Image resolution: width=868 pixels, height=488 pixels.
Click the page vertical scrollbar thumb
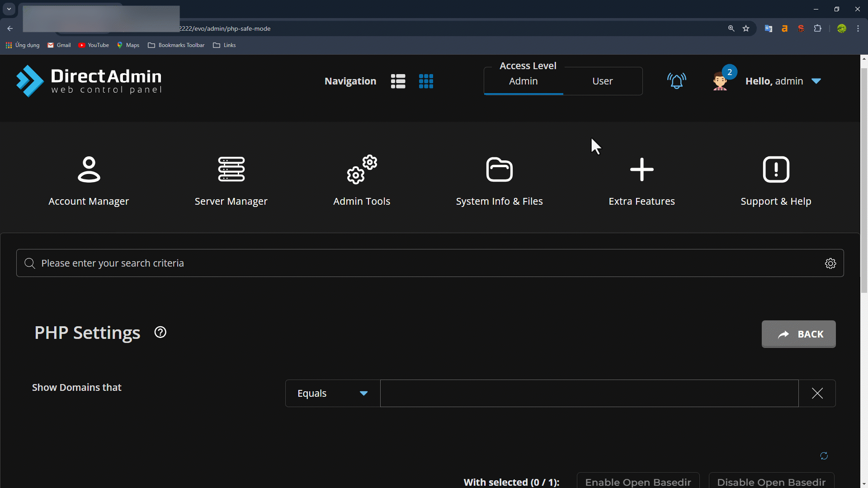[864, 181]
